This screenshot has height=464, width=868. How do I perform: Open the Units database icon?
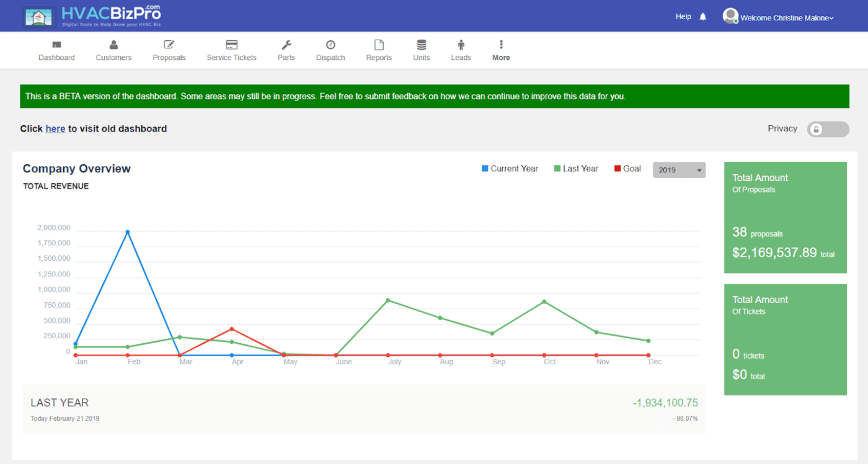click(421, 45)
